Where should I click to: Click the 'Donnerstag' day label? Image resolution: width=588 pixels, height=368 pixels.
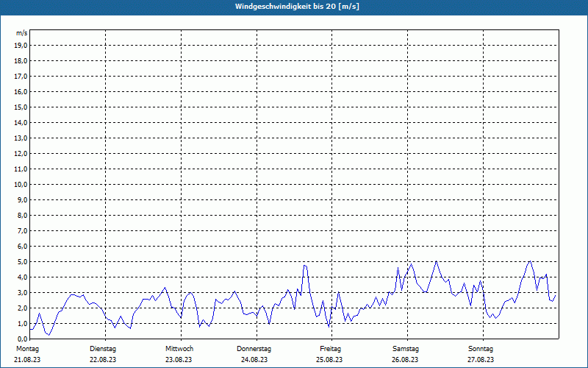tap(254, 349)
